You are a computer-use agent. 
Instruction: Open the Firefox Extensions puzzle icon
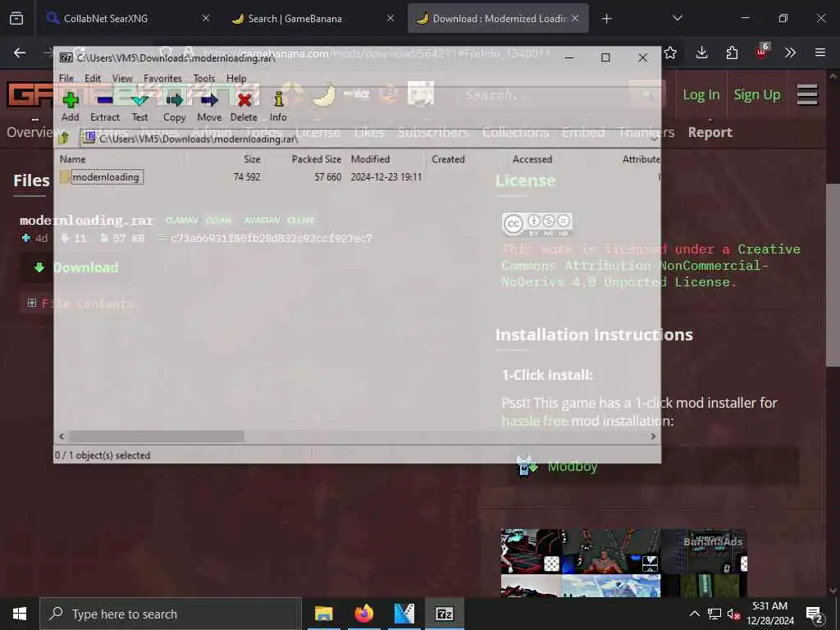coord(732,52)
